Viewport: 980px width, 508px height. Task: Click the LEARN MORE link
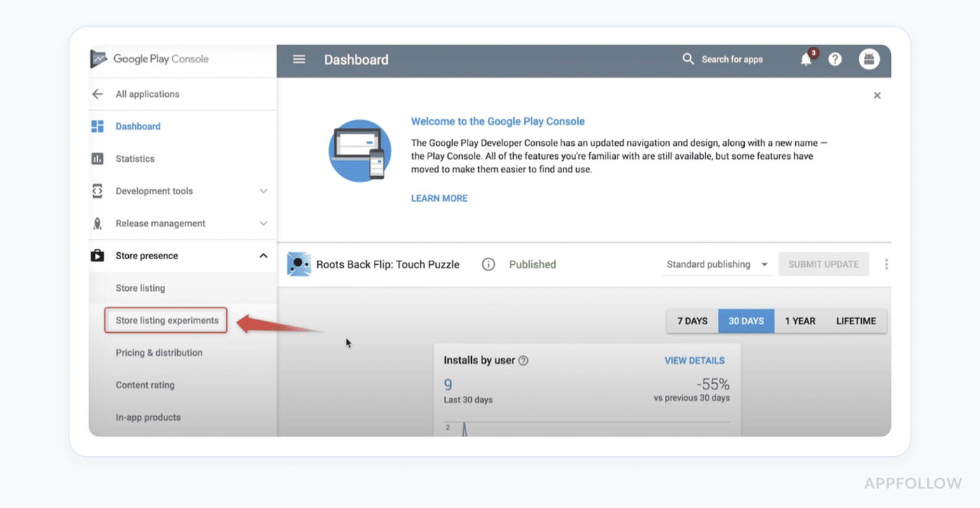(439, 198)
